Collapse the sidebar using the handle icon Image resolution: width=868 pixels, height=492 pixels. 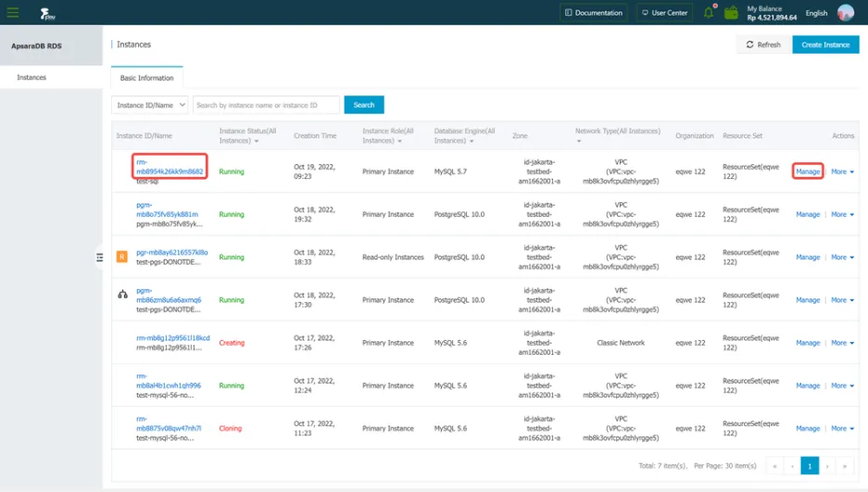pos(100,258)
